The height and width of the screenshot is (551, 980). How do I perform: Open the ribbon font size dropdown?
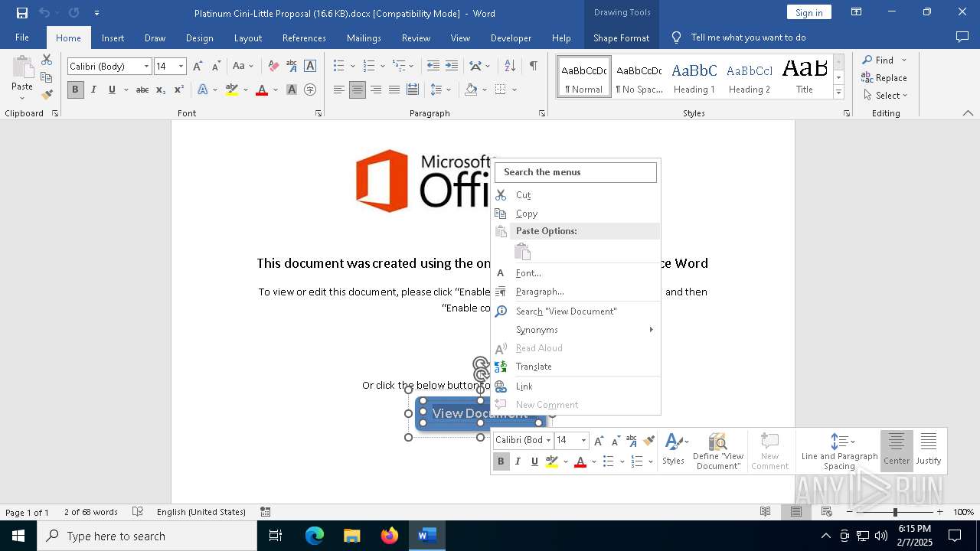pos(181,67)
